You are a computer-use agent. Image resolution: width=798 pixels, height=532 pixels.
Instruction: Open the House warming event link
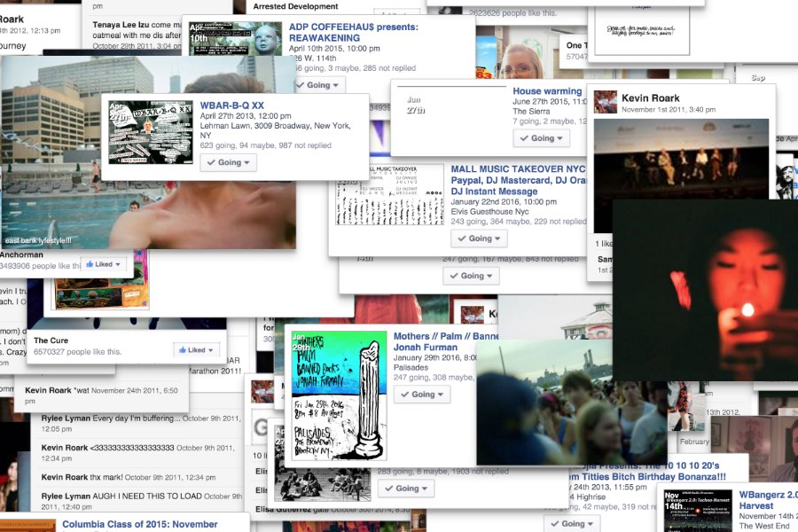547,91
